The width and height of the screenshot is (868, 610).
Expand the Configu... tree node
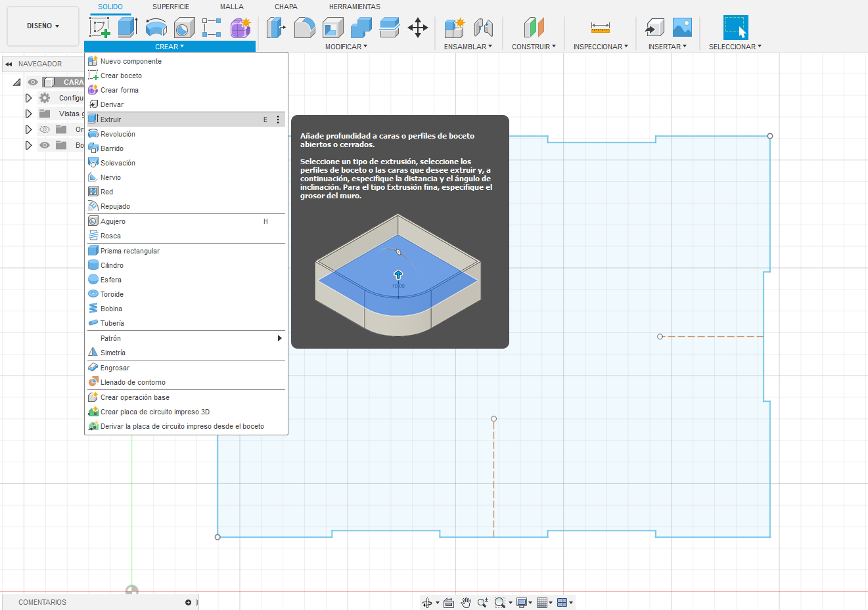[28, 98]
